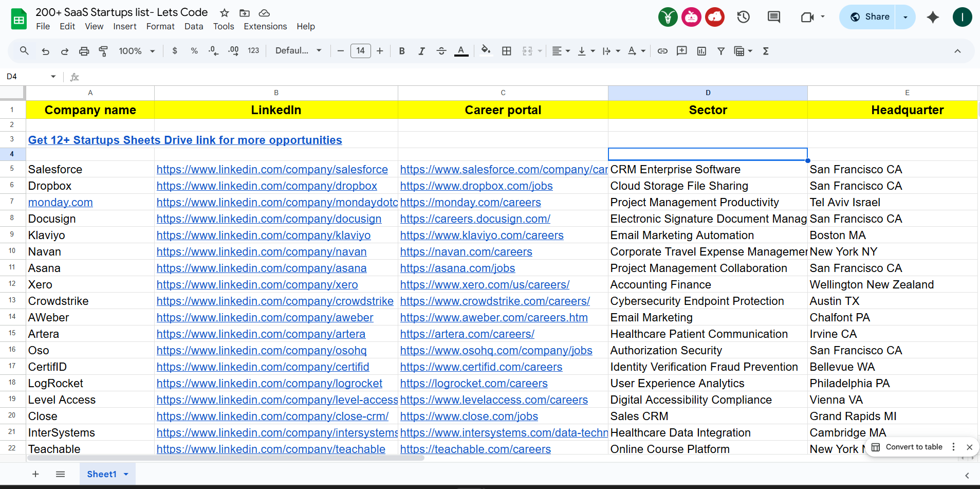The height and width of the screenshot is (489, 980).
Task: Expand Share options arrow
Action: coord(905,17)
